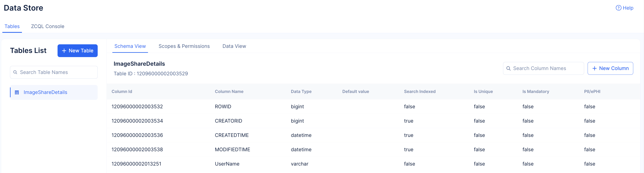Select ImageShareDetails in the Tables List

[45, 92]
